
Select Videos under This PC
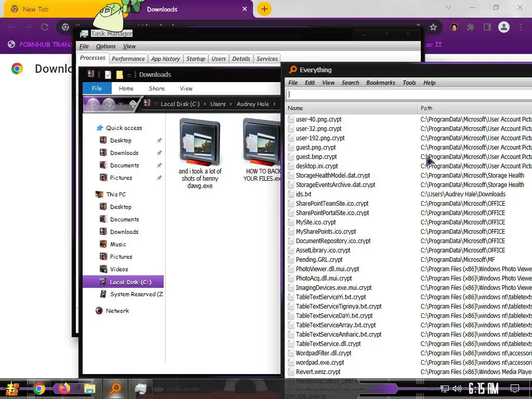119,269
